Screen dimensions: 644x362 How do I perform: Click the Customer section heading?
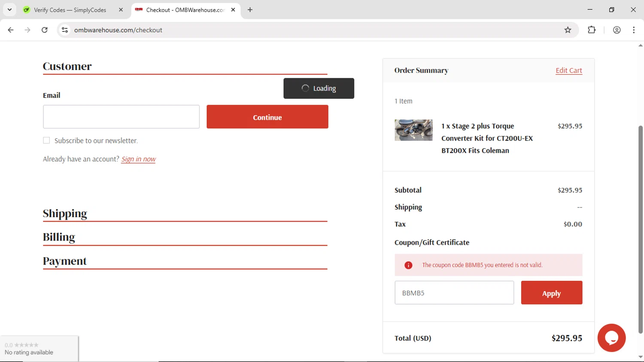click(x=67, y=66)
